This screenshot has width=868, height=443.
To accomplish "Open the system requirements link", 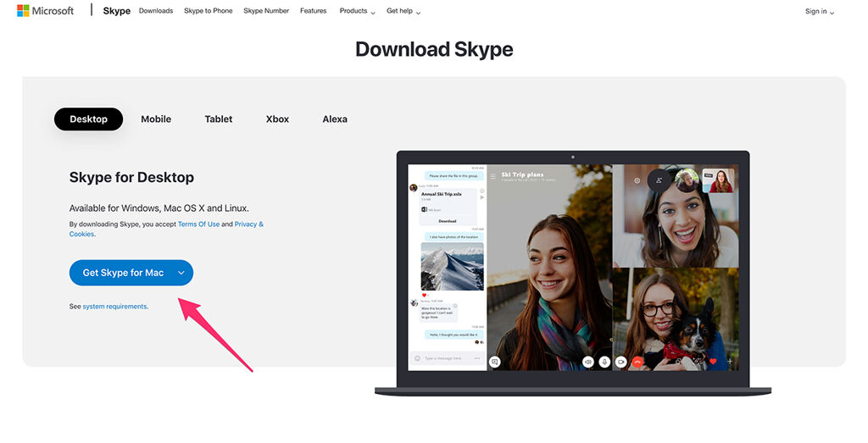I will 115,307.
